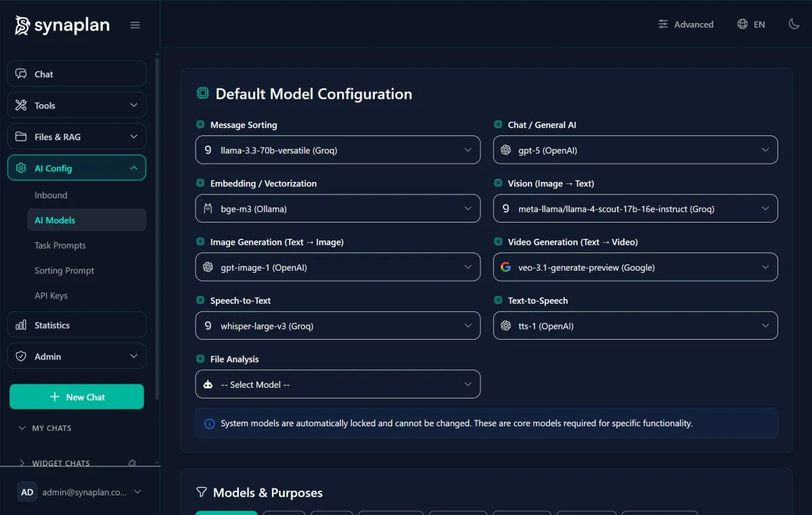Open the File Analysis Select Model dropdown
Screen dimensions: 812x515
click(x=338, y=384)
